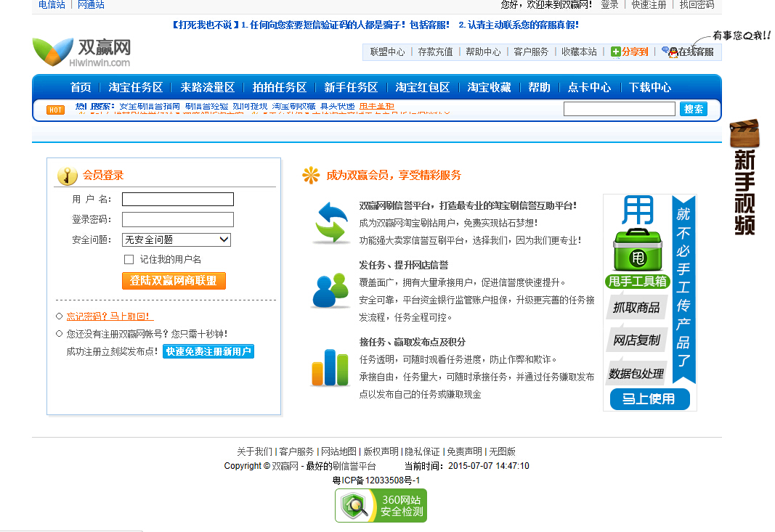775x532 pixels.
Task: Check 记住我的用户名 checkbox
Action: [129, 259]
